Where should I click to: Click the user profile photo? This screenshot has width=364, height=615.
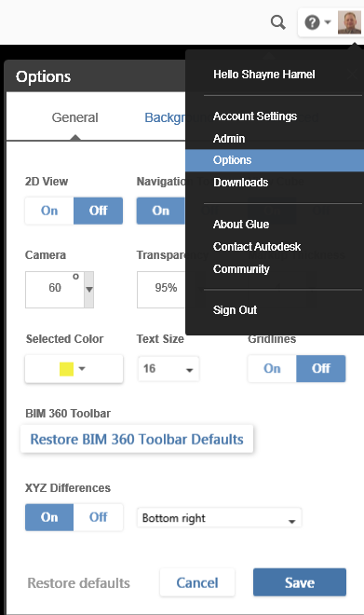[349, 22]
